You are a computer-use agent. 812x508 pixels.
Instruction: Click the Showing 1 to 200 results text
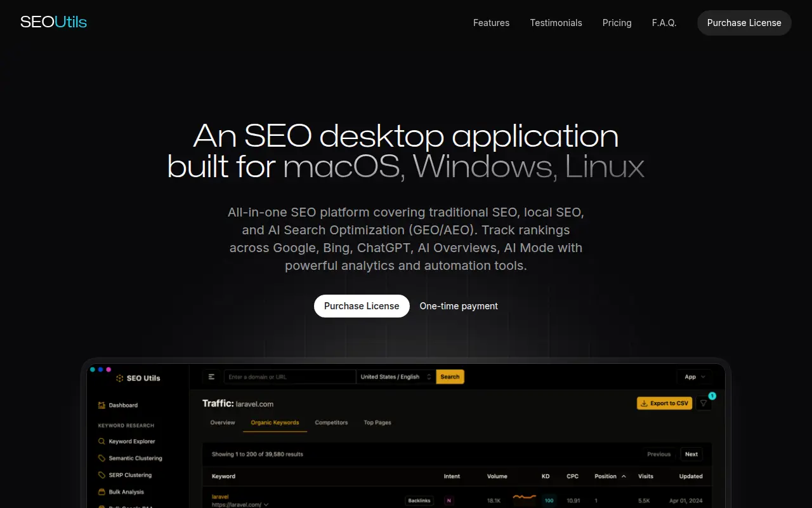[258, 454]
